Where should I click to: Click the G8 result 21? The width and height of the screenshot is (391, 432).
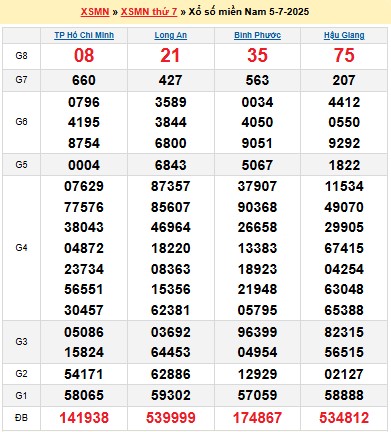point(170,55)
